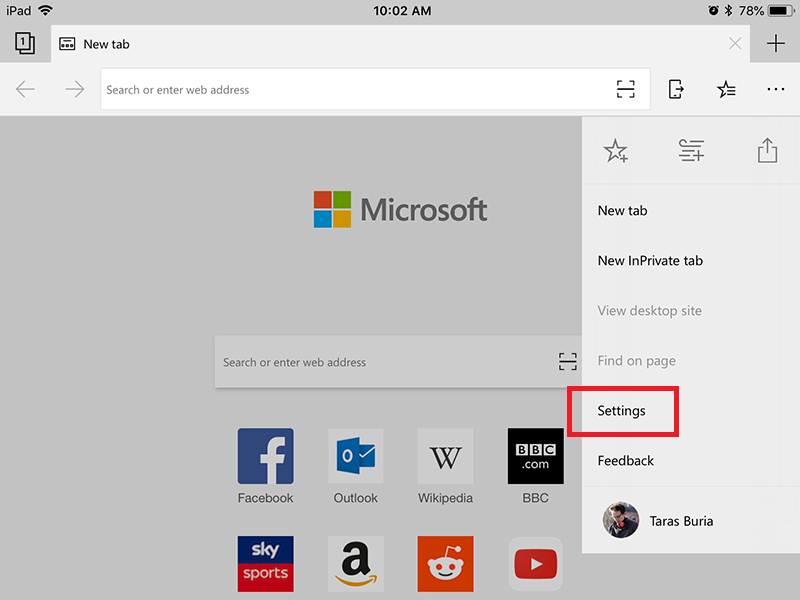Click the Outlook label text

pyautogui.click(x=356, y=498)
